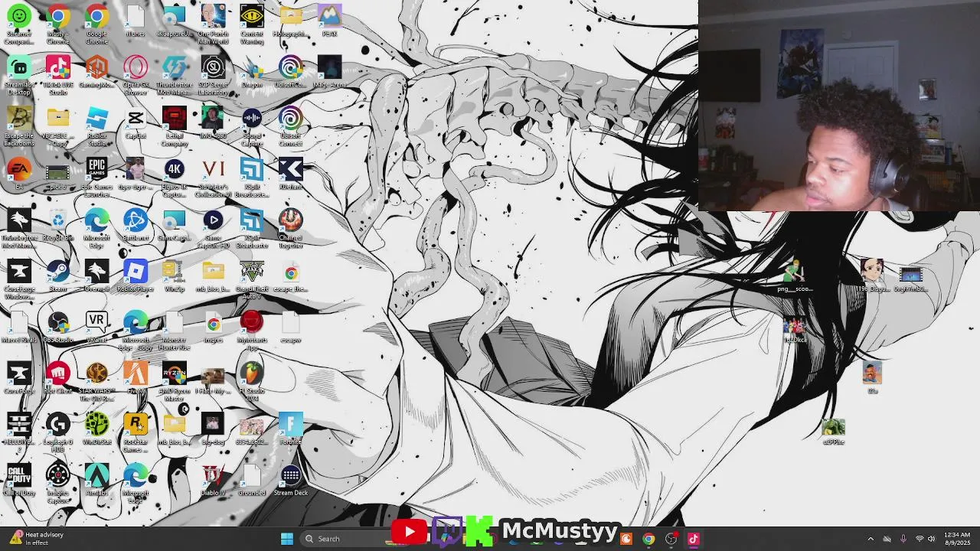Launch TikTok LIVE Studio shortcut
The width and height of the screenshot is (980, 551).
pyautogui.click(x=57, y=76)
